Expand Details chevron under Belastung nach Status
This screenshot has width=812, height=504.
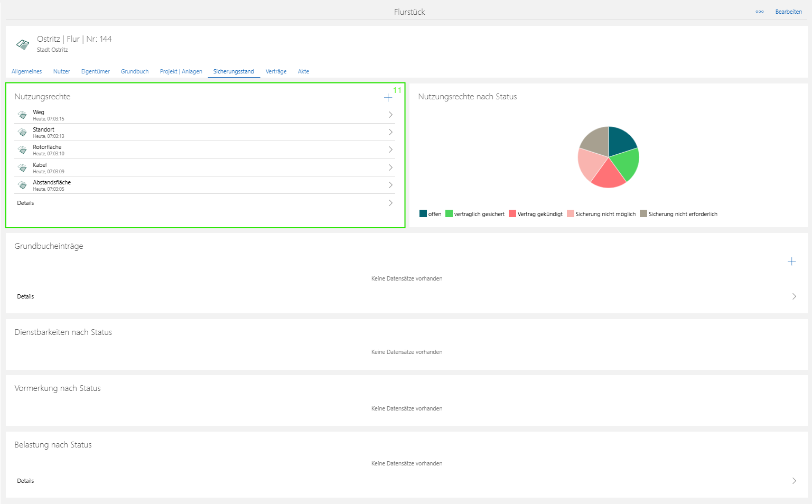point(794,481)
